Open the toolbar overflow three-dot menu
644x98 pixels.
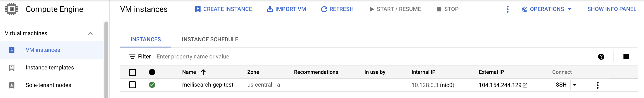(507, 9)
